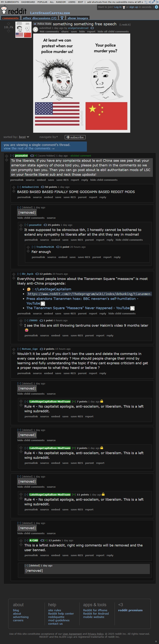The image size is (159, 644).
Task: Click the reddit alien logo
Action: click(x=4, y=10)
